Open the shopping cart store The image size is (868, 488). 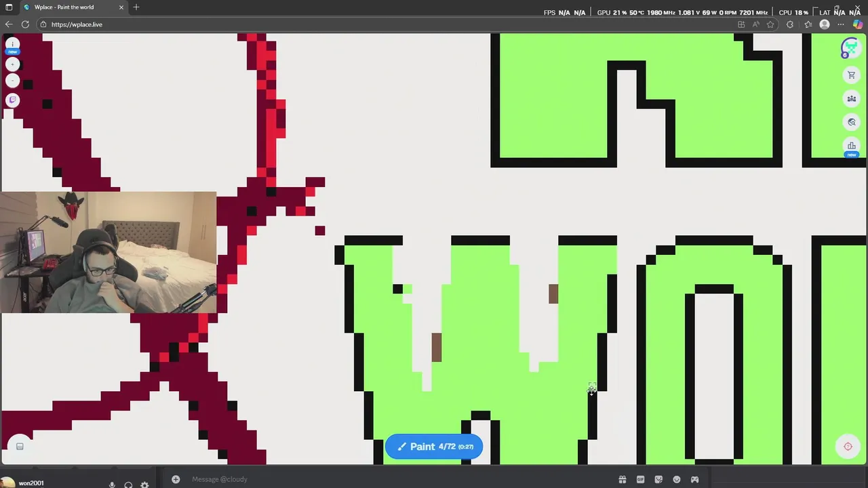852,75
